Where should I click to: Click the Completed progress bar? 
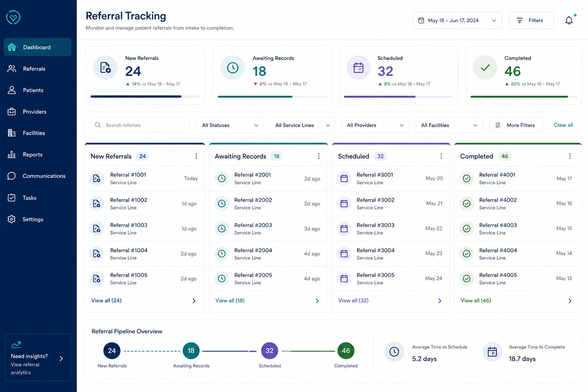pos(524,96)
